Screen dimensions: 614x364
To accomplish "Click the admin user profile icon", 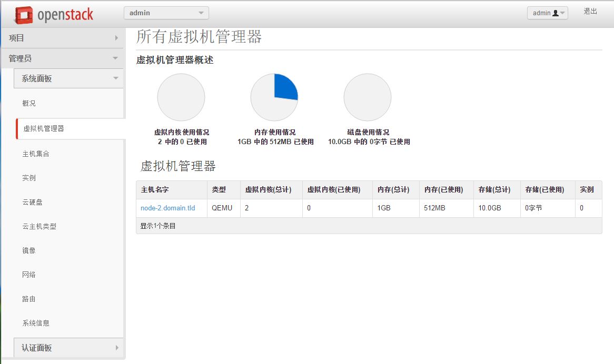I will tap(555, 13).
